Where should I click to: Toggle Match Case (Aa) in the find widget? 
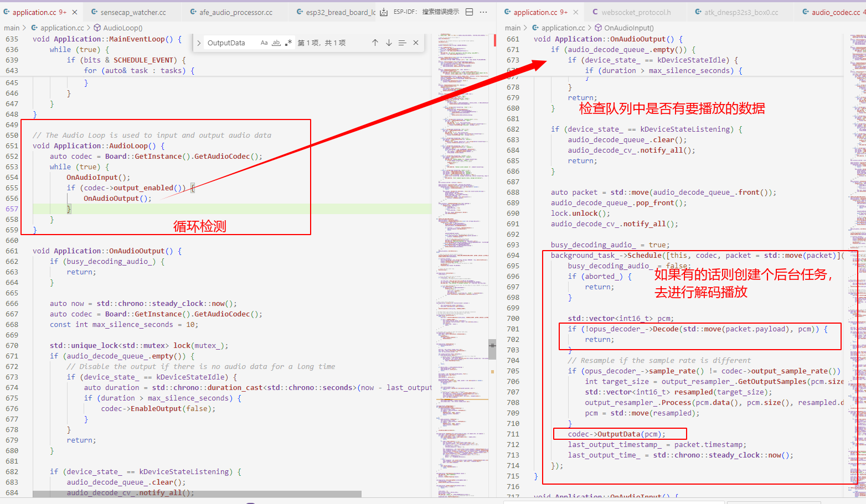click(264, 43)
